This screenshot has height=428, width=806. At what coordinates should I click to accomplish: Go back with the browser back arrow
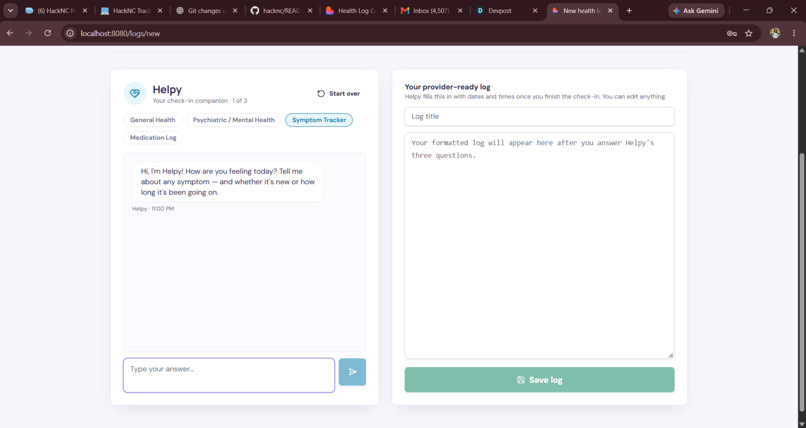tap(10, 33)
